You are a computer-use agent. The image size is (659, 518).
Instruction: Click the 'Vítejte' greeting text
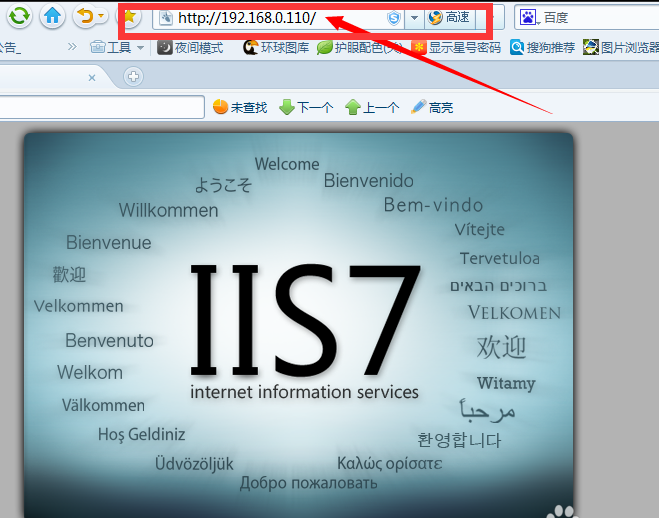click(480, 230)
